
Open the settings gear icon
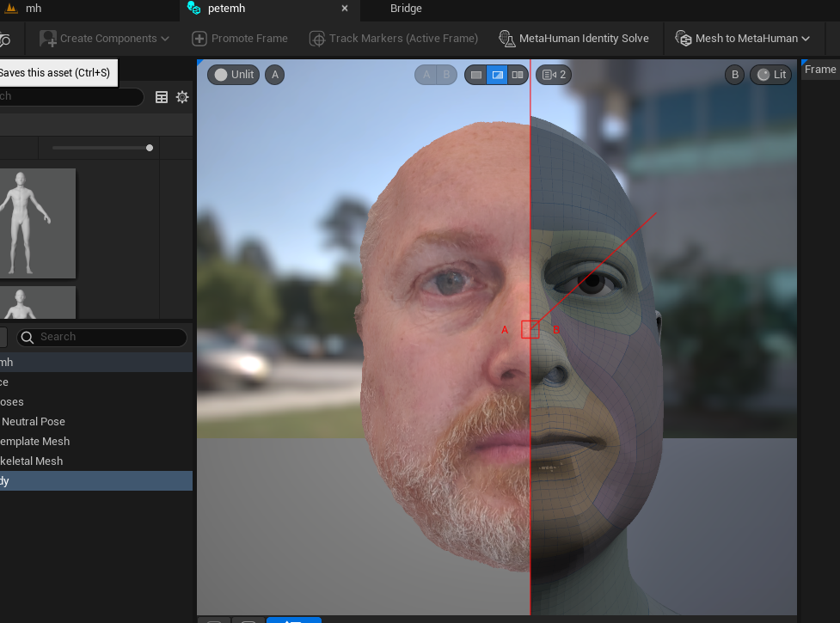click(182, 97)
